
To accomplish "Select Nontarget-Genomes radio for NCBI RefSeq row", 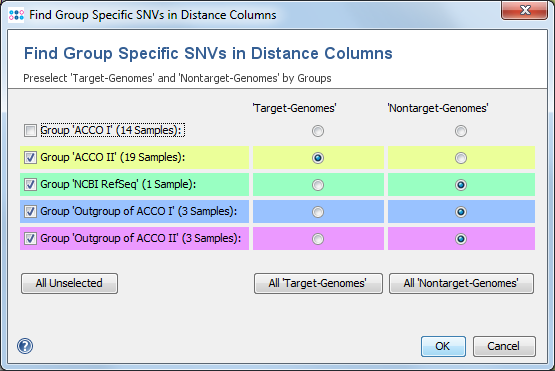I will pos(461,185).
